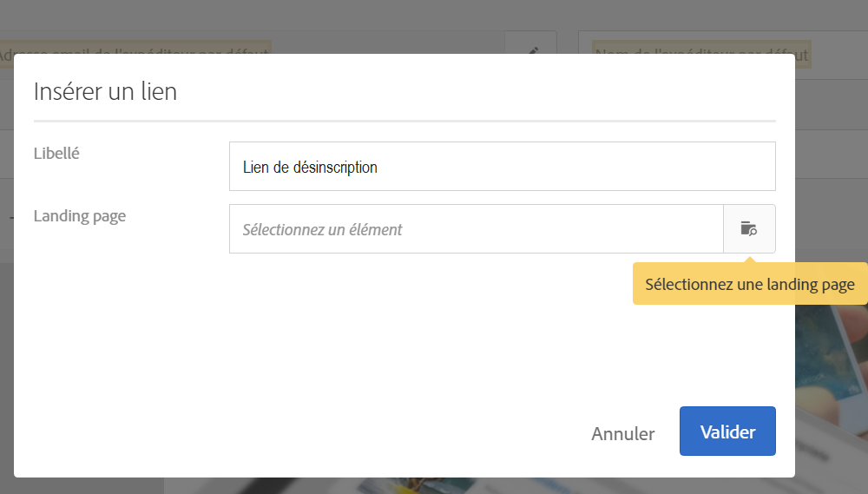Viewport: 868px width, 494px height.
Task: Focus the Libellé text field
Action: tap(502, 166)
